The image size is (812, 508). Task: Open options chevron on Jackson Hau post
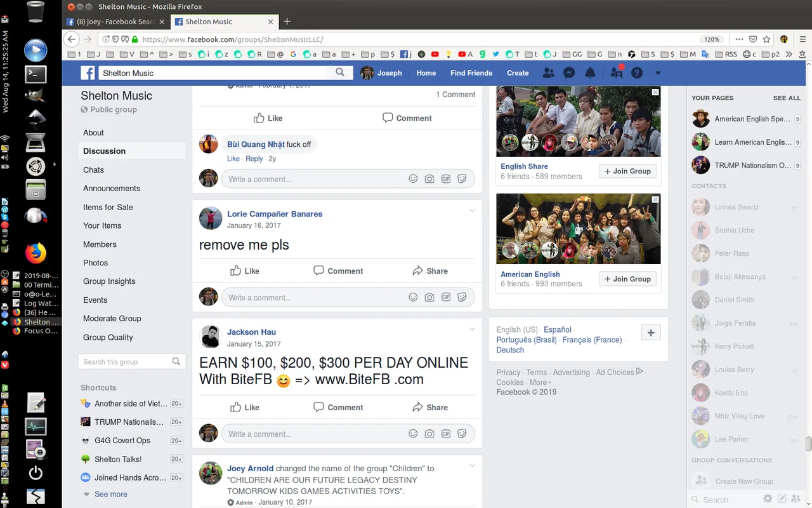472,329
